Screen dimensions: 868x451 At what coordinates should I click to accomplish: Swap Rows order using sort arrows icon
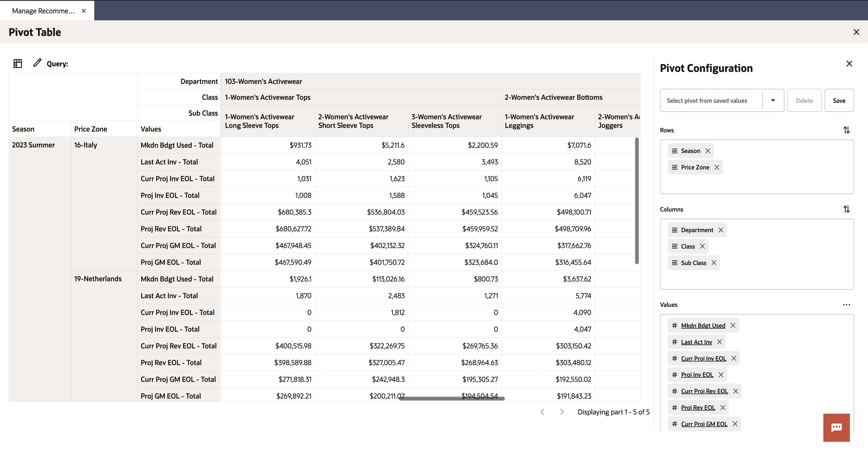[846, 130]
